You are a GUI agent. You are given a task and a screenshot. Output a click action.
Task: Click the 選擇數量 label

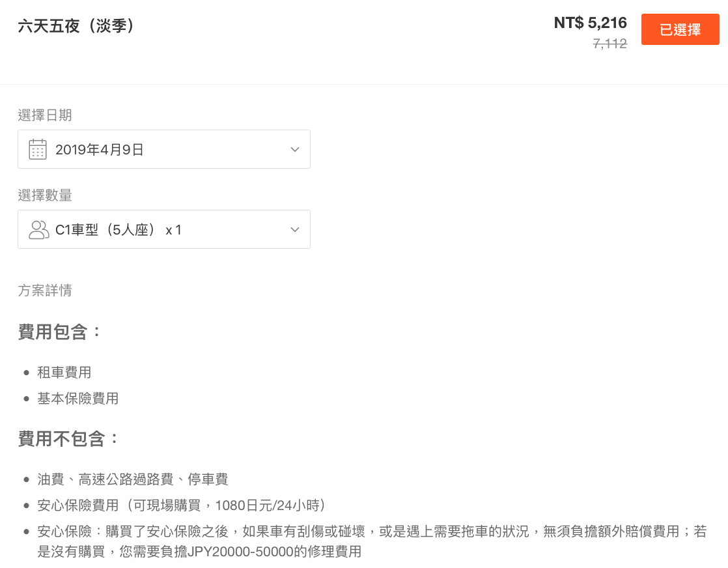click(45, 195)
